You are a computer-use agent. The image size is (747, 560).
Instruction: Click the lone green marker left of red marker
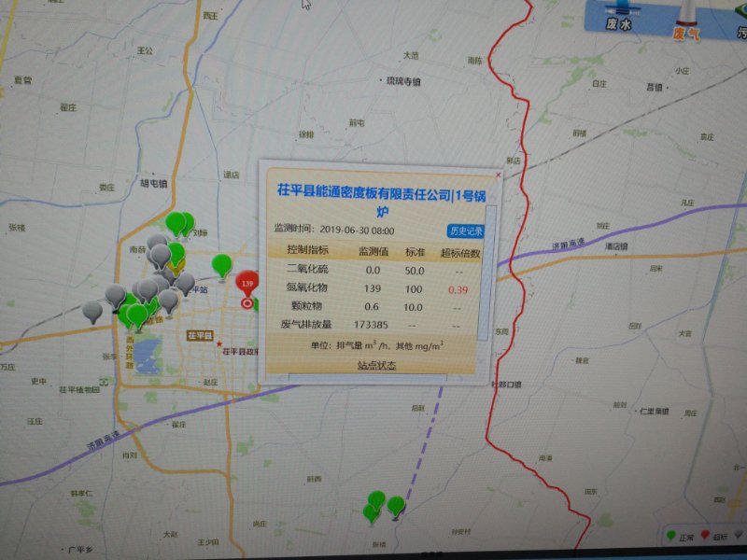point(221,265)
